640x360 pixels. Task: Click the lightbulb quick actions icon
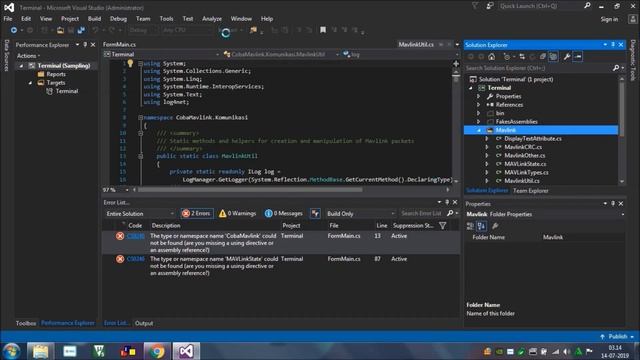pos(130,63)
